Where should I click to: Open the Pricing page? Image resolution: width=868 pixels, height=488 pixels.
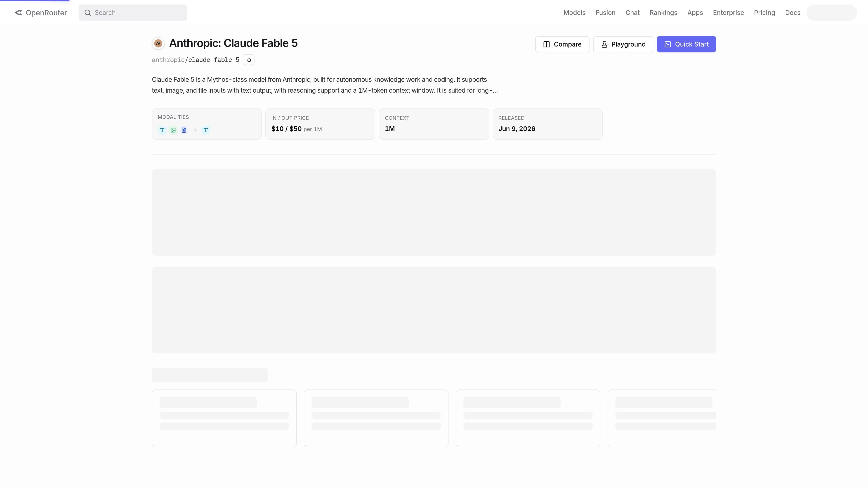click(x=764, y=13)
